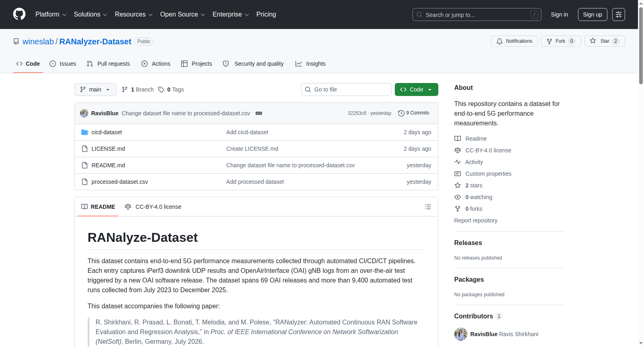The height and width of the screenshot is (347, 644).
Task: Click the Sign in link
Action: [559, 15]
